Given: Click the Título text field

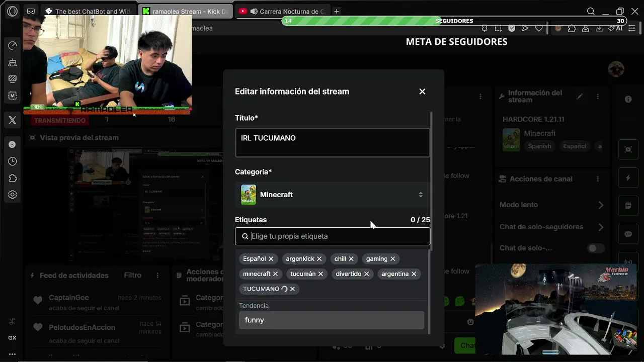Looking at the screenshot, I should pos(333,142).
